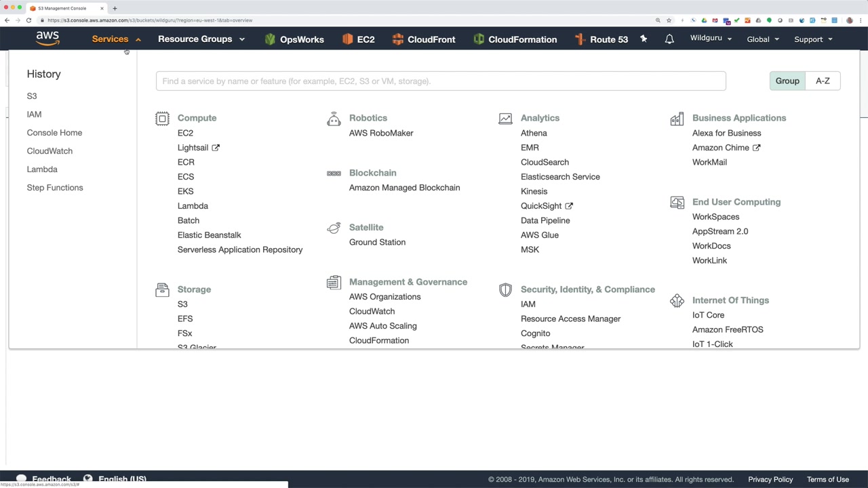Open the Wildguru account dropdown
This screenshot has width=868, height=488.
coord(711,39)
